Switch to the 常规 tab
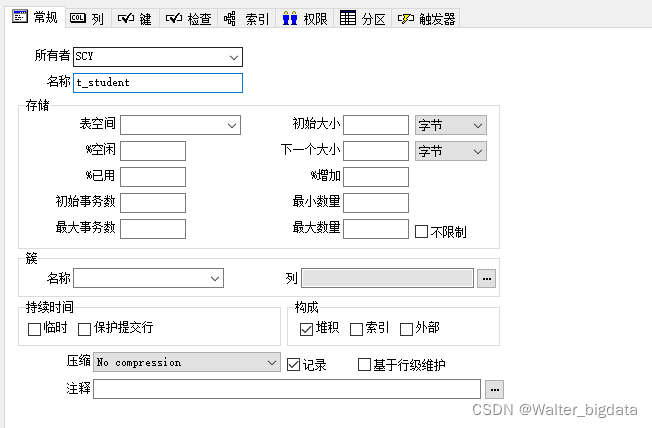652x428 pixels. pyautogui.click(x=35, y=17)
